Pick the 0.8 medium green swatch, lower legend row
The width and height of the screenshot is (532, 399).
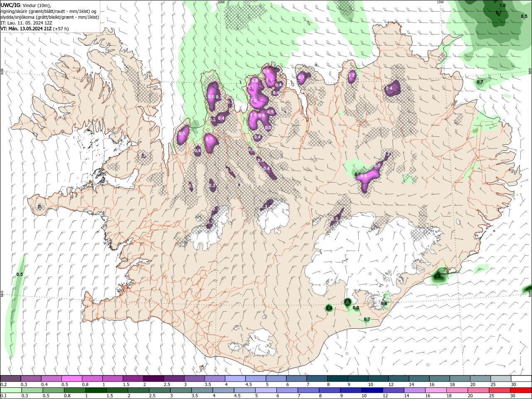74,390
